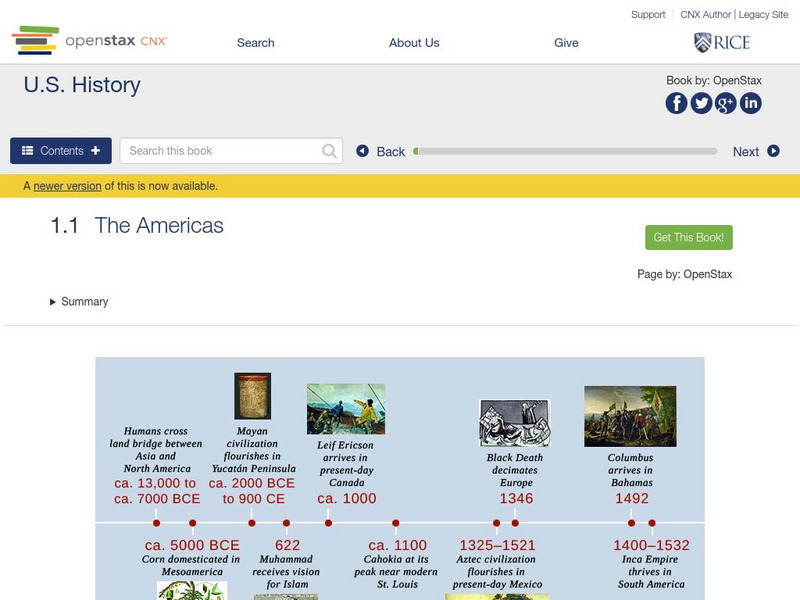The image size is (800, 600).
Task: Open the Legacy Site link
Action: [763, 15]
